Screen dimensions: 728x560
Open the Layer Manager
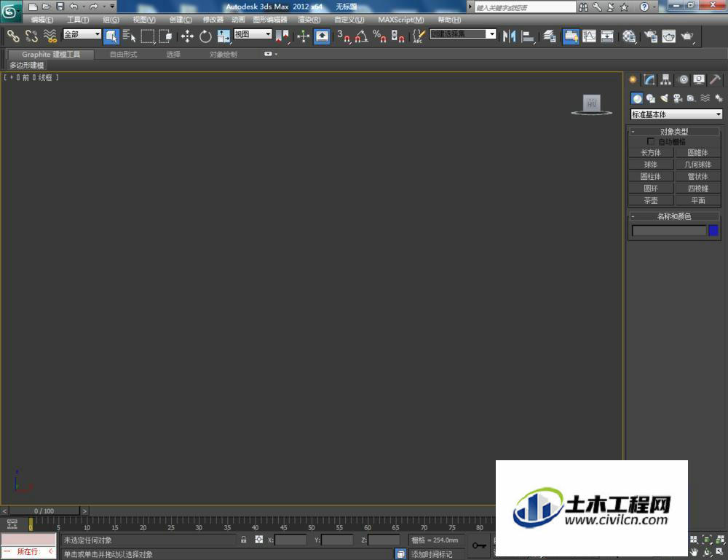click(x=549, y=36)
